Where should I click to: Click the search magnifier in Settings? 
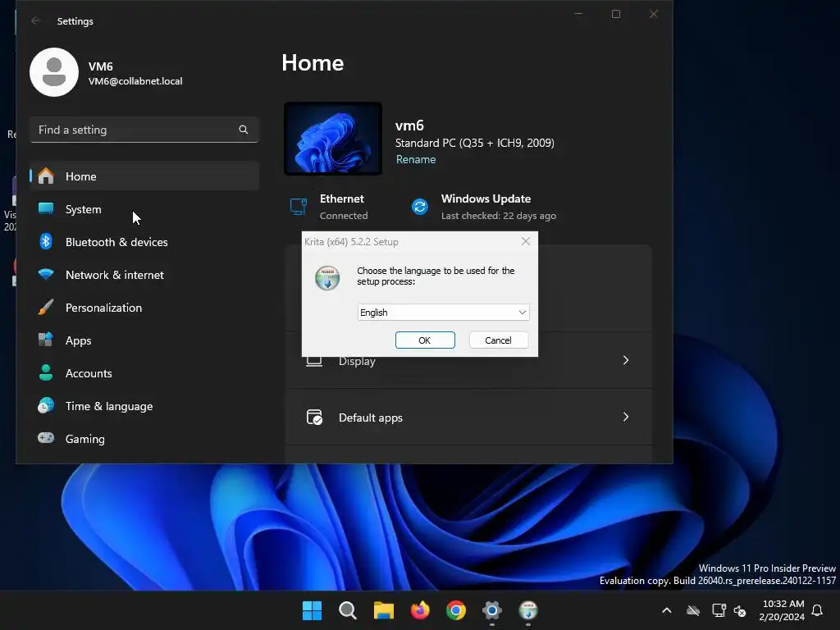[243, 130]
